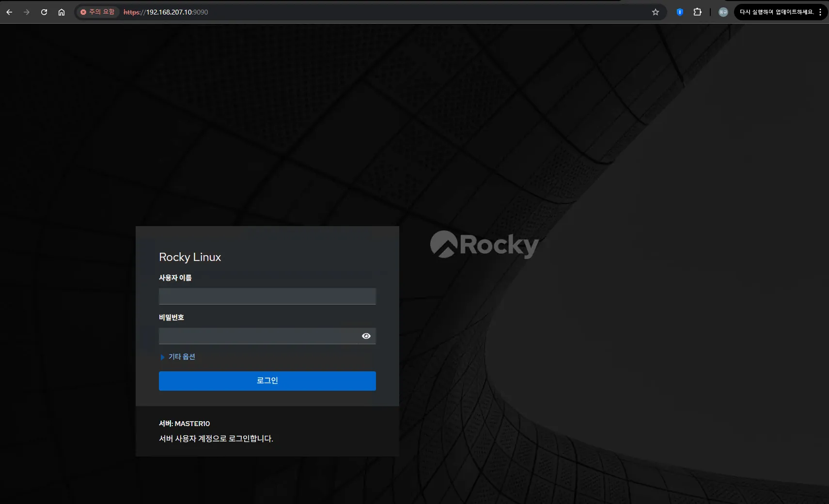Reload the current page

point(44,12)
